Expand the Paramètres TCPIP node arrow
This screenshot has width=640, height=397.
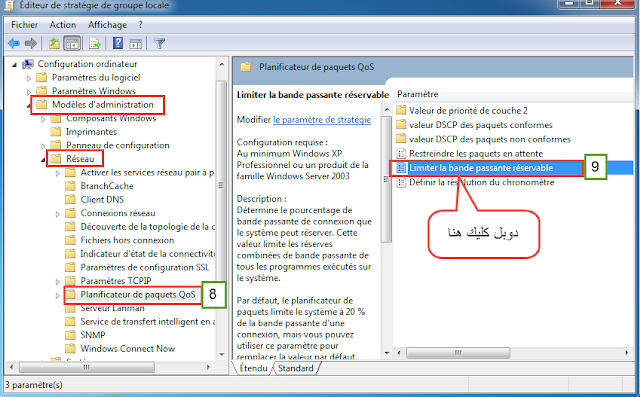click(x=58, y=281)
